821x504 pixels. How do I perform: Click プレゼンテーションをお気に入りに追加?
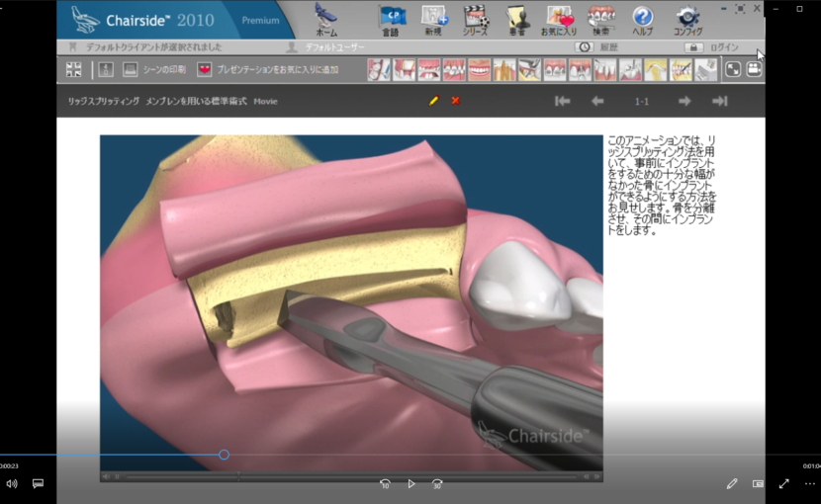pyautogui.click(x=278, y=69)
